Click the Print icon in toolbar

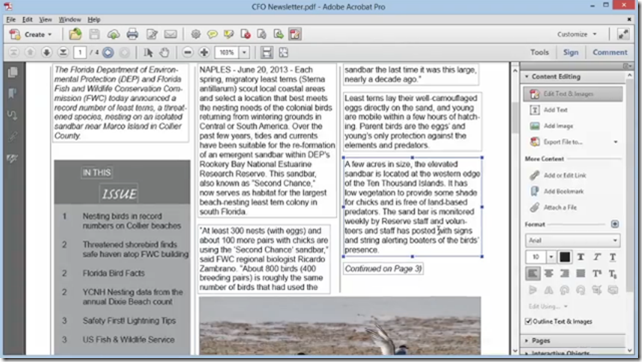point(132,34)
